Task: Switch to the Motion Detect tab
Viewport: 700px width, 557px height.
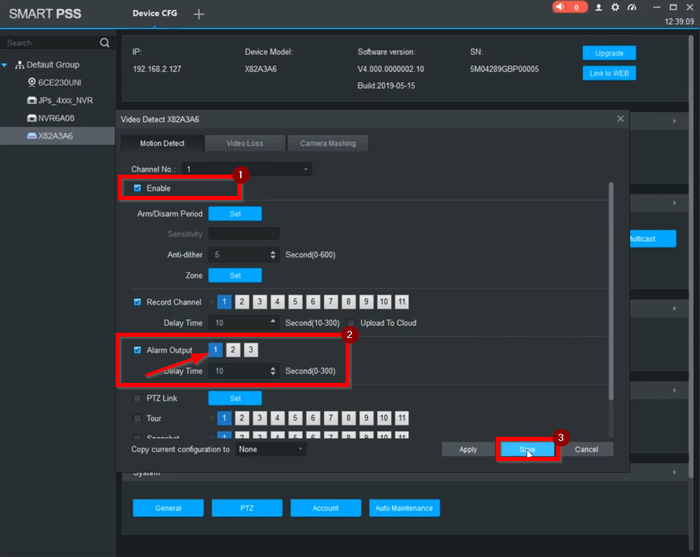Action: [x=162, y=143]
